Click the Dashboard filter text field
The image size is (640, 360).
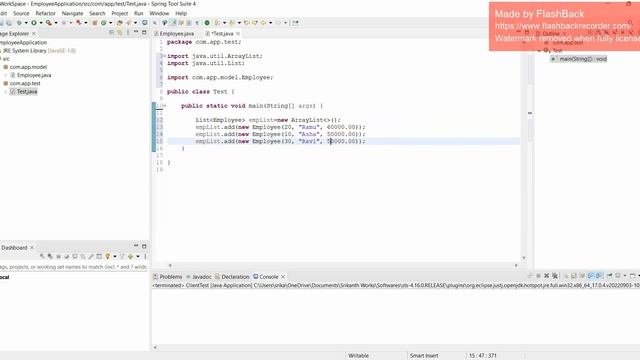[73, 267]
